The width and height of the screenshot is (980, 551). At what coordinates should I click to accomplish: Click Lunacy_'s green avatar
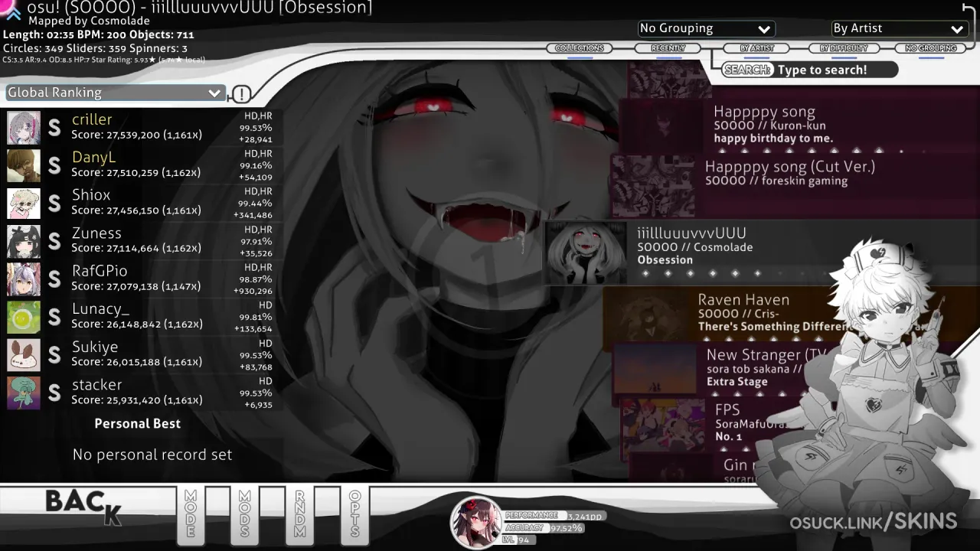[24, 318]
